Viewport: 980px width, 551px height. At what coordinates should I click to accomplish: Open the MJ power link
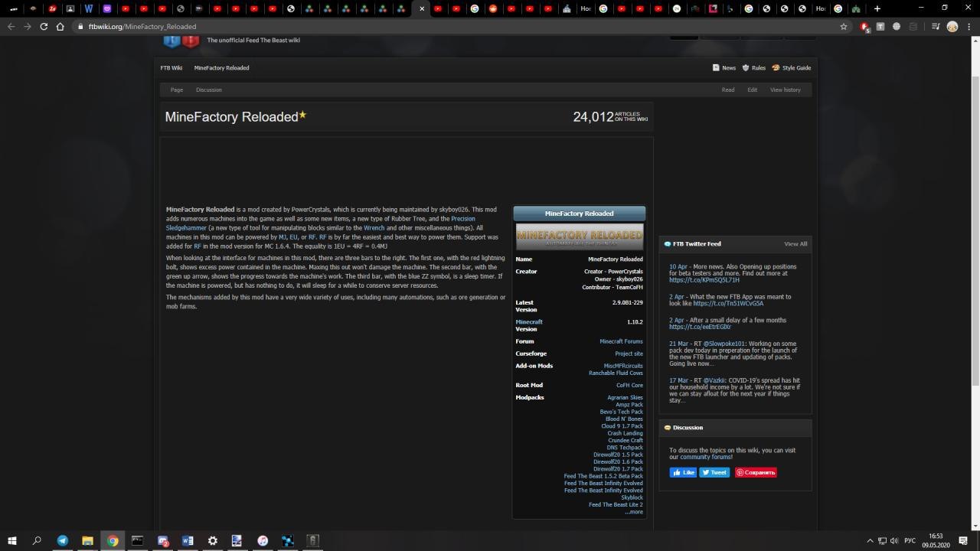(283, 237)
